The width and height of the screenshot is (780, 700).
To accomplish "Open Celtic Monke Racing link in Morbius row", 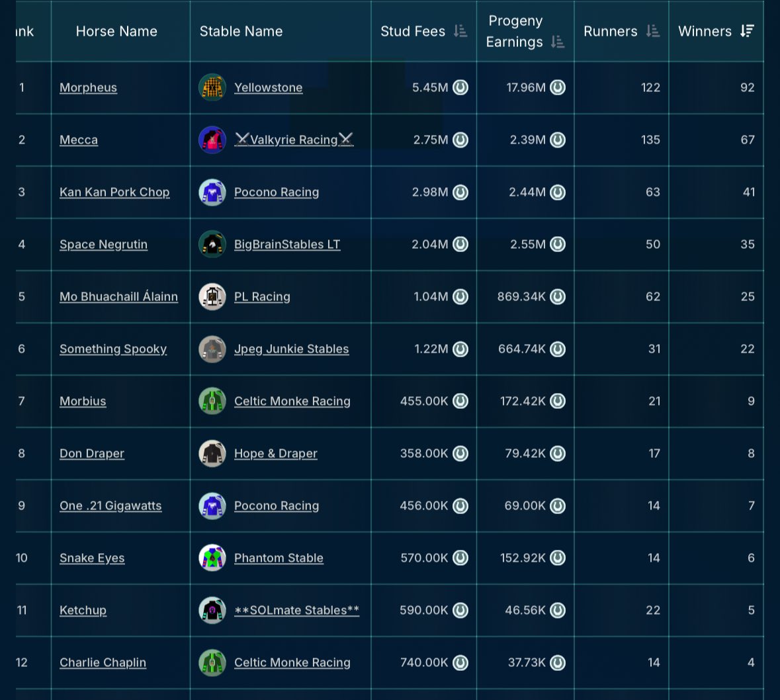I will click(292, 401).
